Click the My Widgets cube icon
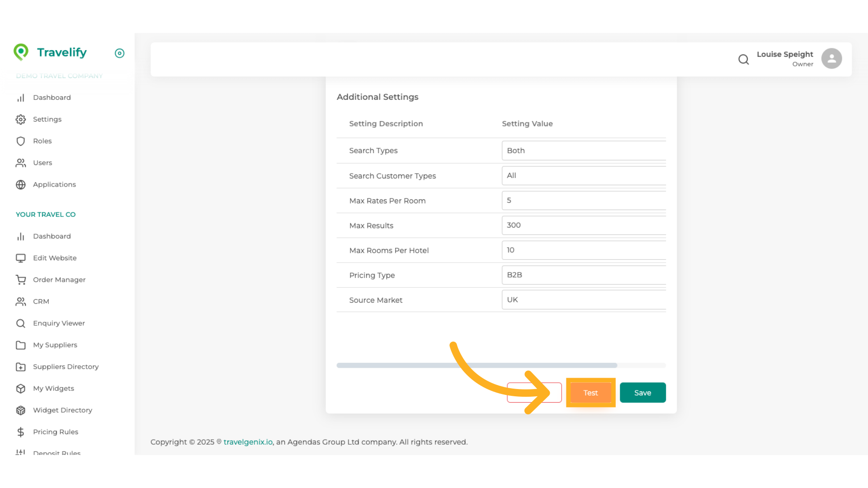Image resolution: width=868 pixels, height=488 pixels. [x=21, y=389]
